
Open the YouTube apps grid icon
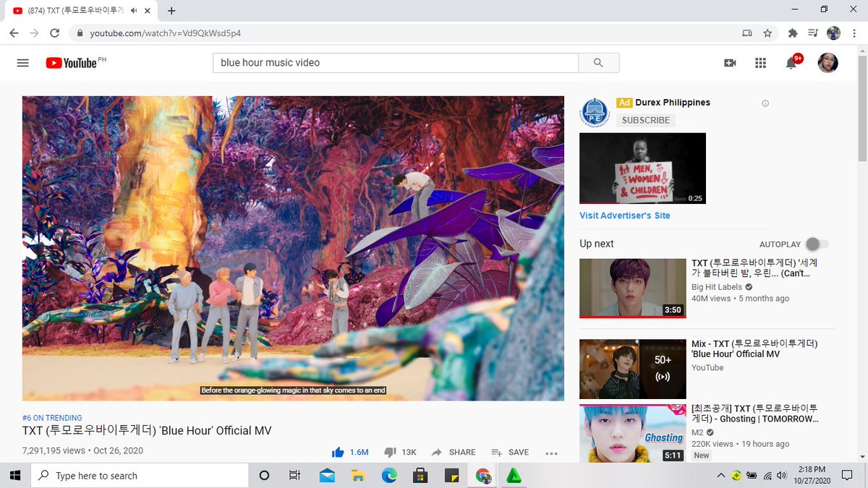[760, 63]
